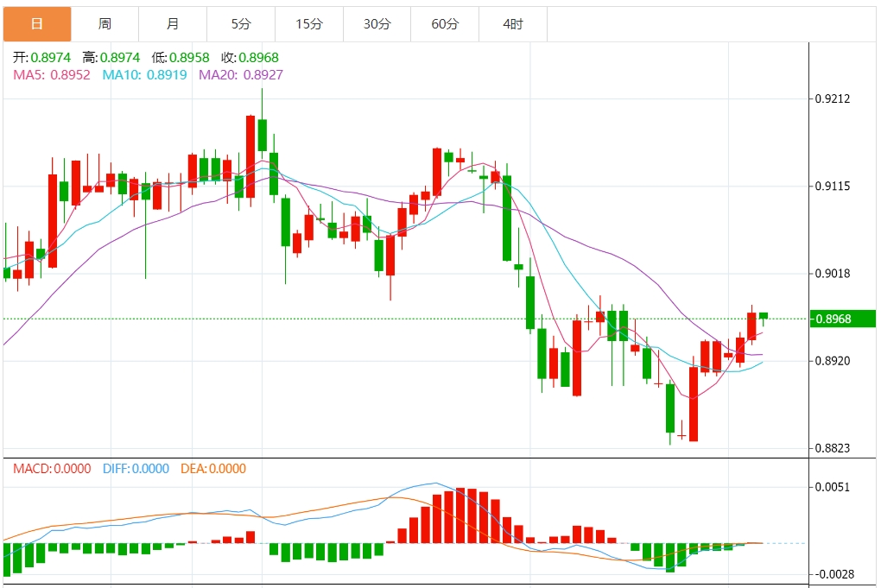
Task: Click the 0.9115 price axis label
Action: click(x=833, y=186)
